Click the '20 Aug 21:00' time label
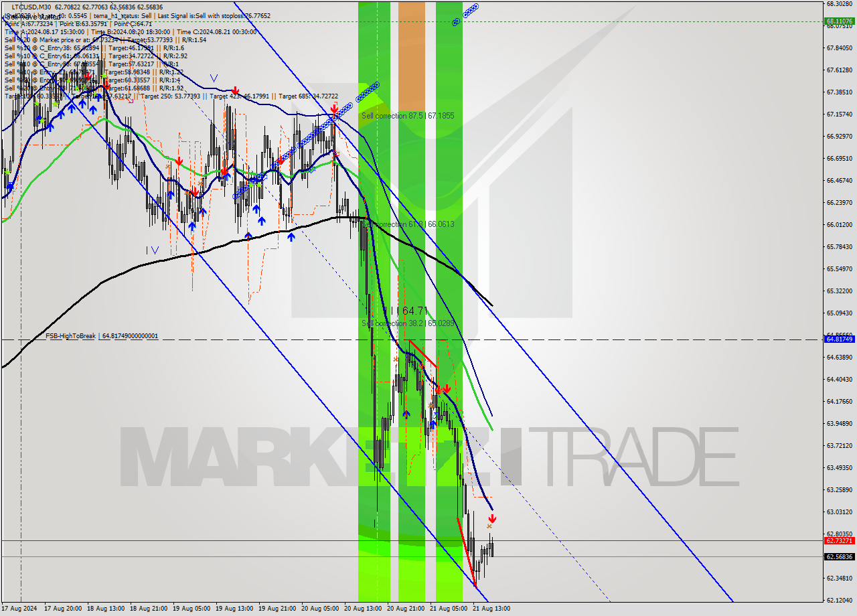857x616 pixels. (x=406, y=609)
